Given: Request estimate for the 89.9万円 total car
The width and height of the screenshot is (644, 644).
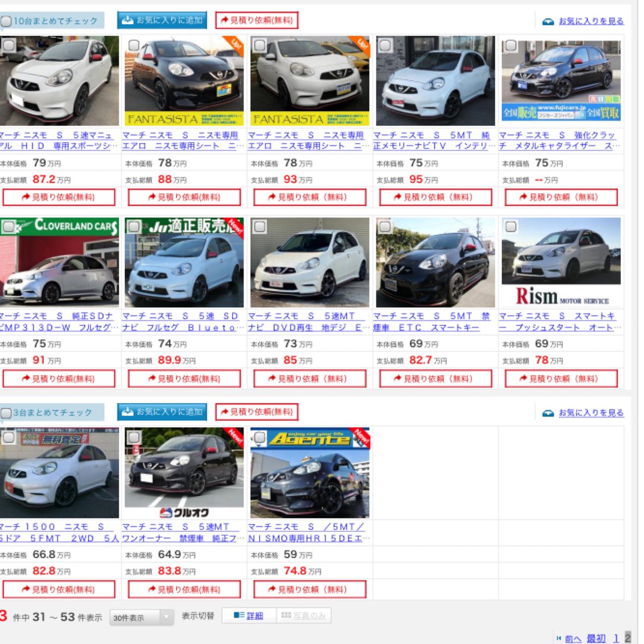Looking at the screenshot, I should (184, 379).
